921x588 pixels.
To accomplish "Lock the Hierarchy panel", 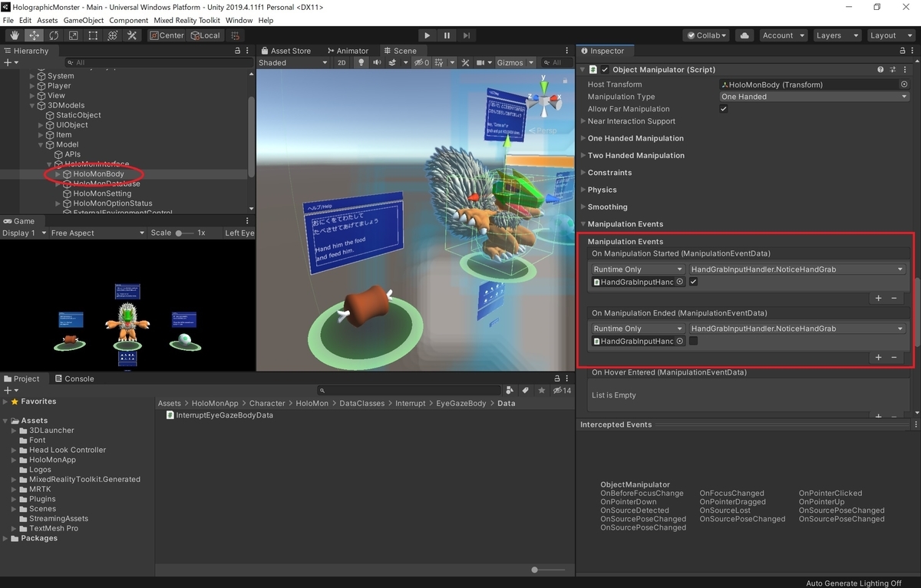I will click(x=237, y=51).
